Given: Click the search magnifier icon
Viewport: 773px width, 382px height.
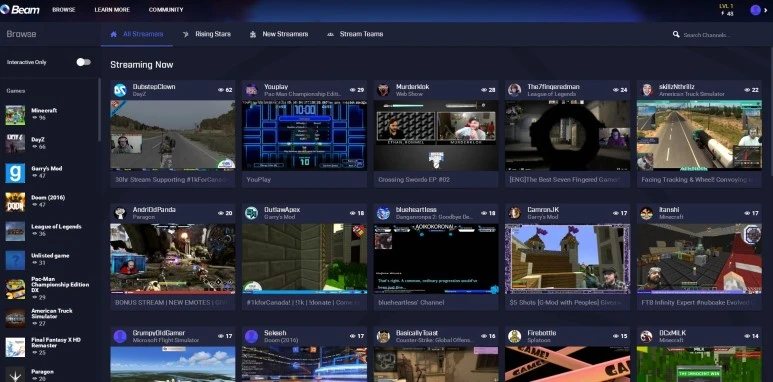Looking at the screenshot, I should click(676, 35).
